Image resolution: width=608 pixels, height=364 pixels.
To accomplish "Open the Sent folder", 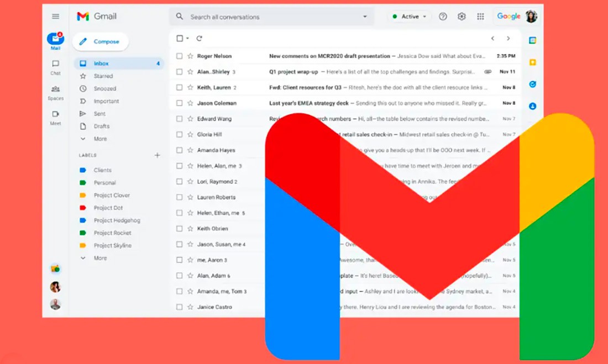I will coord(99,114).
